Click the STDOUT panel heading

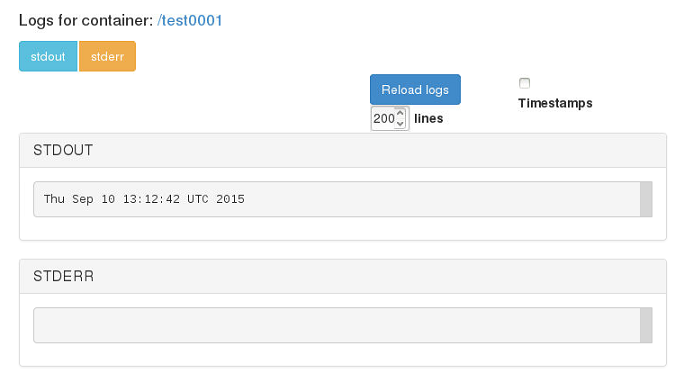[x=63, y=150]
